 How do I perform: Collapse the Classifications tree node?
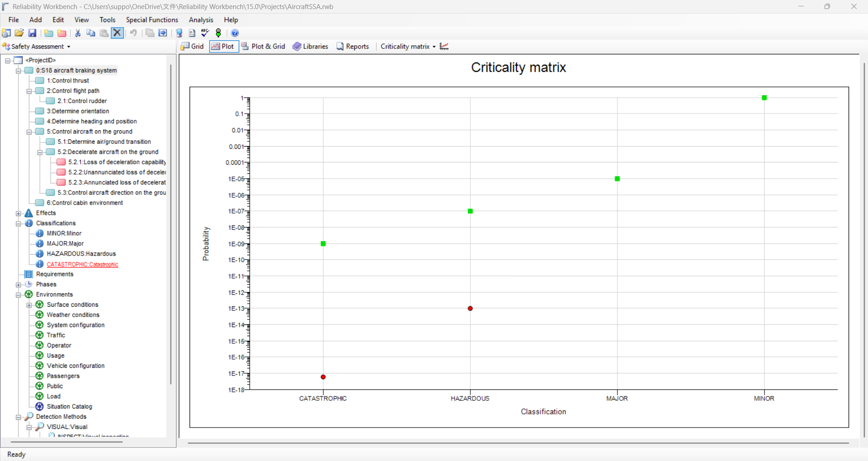[x=19, y=223]
